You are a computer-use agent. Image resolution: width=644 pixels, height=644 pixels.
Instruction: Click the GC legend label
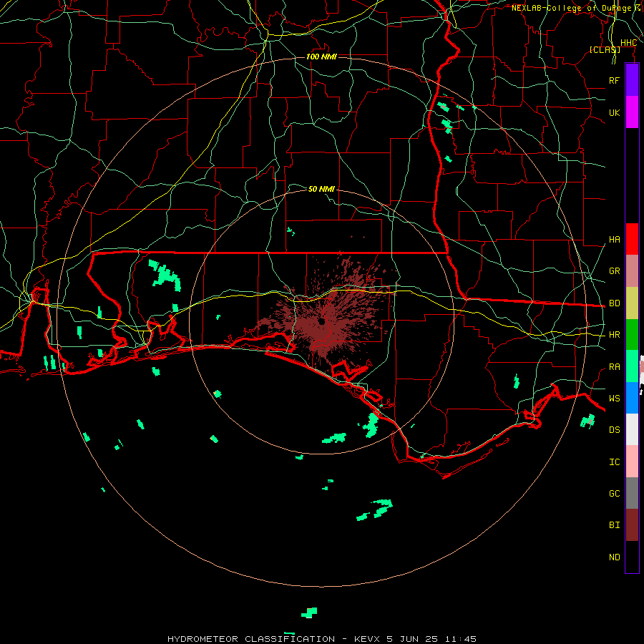[614, 493]
